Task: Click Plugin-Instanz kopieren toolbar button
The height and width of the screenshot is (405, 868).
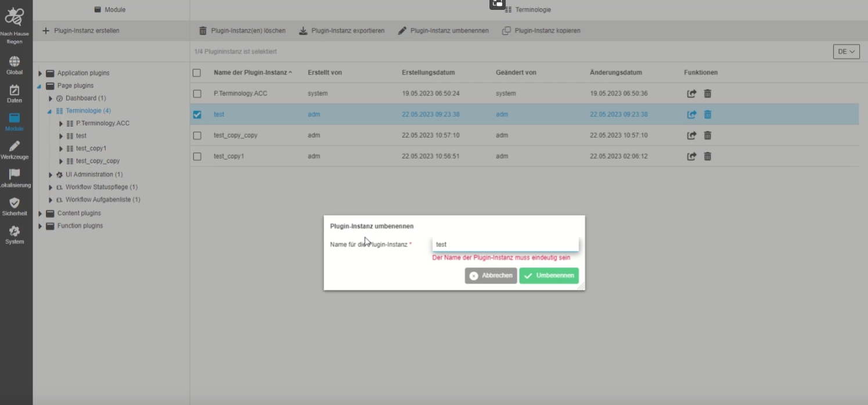Action: 541,31
